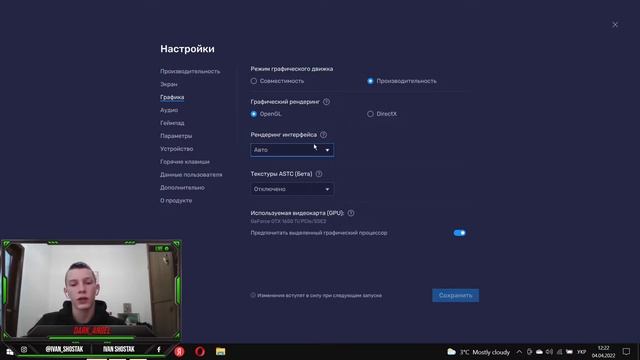640x360 pixels.
Task: Open the Дополнительно settings section
Action: point(182,187)
